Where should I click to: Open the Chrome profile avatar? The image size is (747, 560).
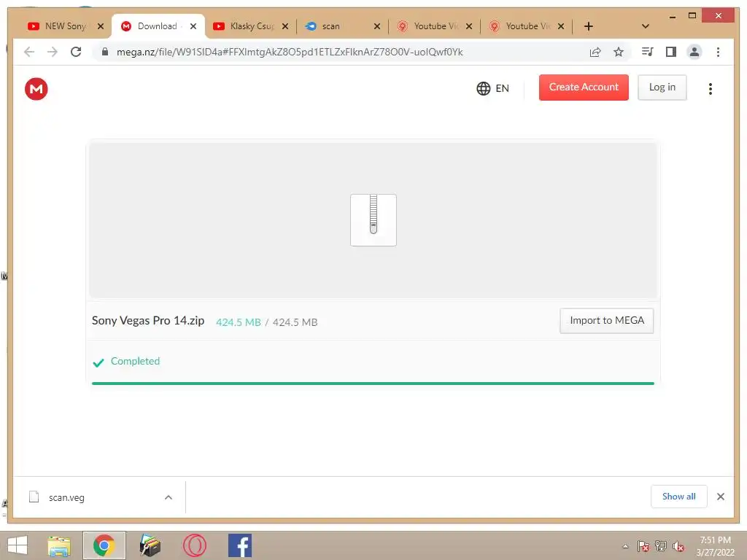694,52
